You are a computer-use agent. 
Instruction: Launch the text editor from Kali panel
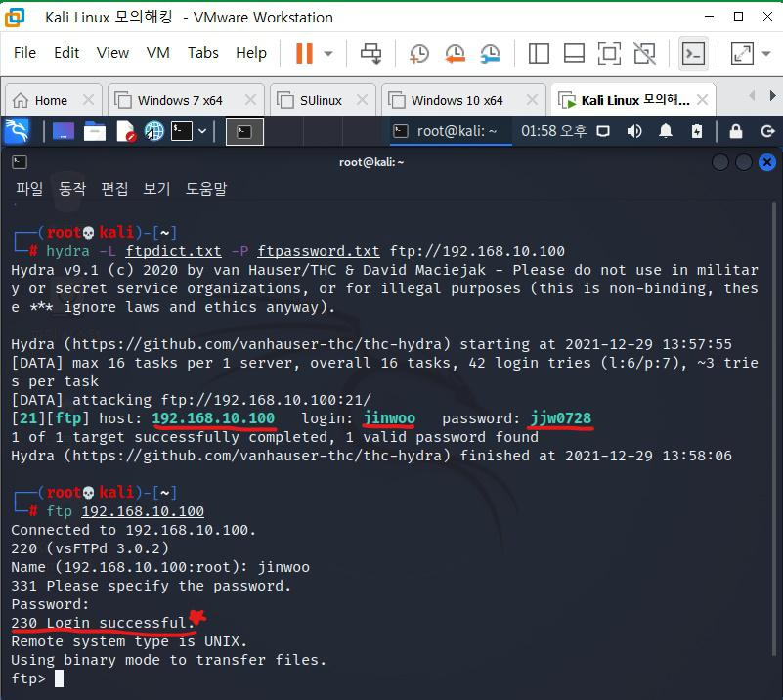click(126, 131)
